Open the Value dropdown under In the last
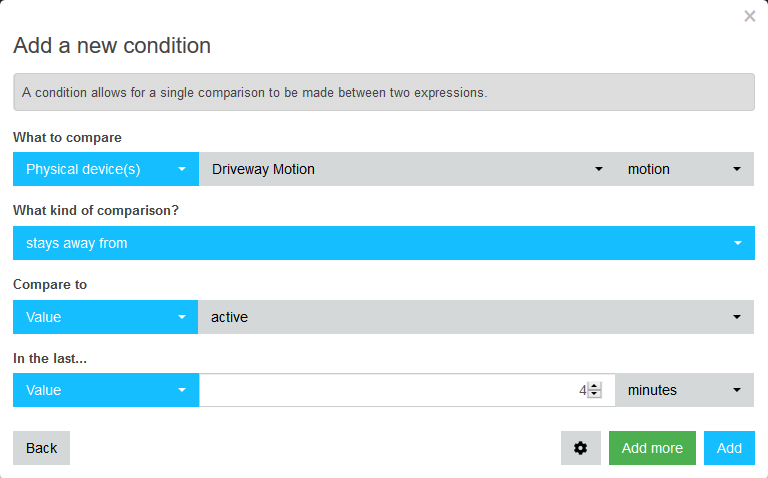768x478 pixels. pyautogui.click(x=106, y=390)
